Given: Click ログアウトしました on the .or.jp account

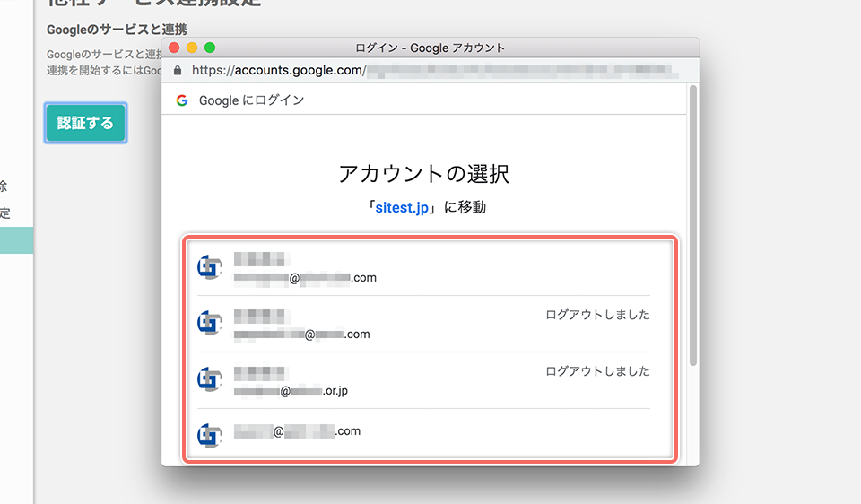Looking at the screenshot, I should click(597, 371).
